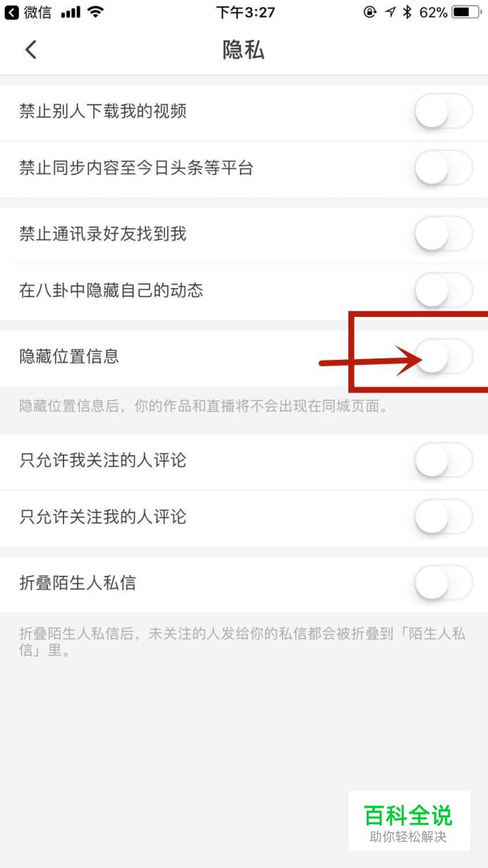Tap the cellular signal bars
The height and width of the screenshot is (868, 488).
click(x=69, y=13)
